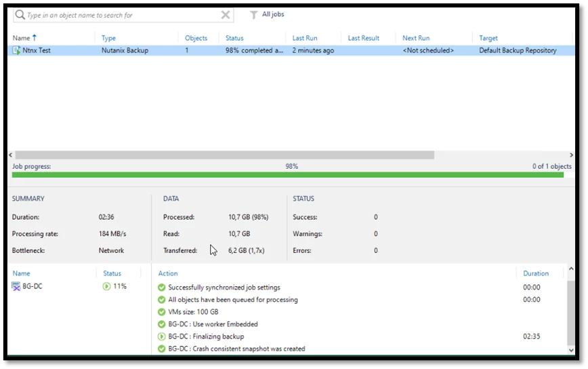This screenshot has width=588, height=369.
Task: Click the horizontal scrollbar thumb
Action: pyautogui.click(x=225, y=155)
